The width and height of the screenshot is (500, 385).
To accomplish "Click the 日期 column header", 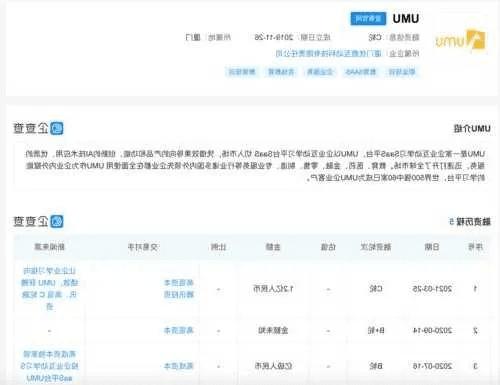I will (x=432, y=247).
